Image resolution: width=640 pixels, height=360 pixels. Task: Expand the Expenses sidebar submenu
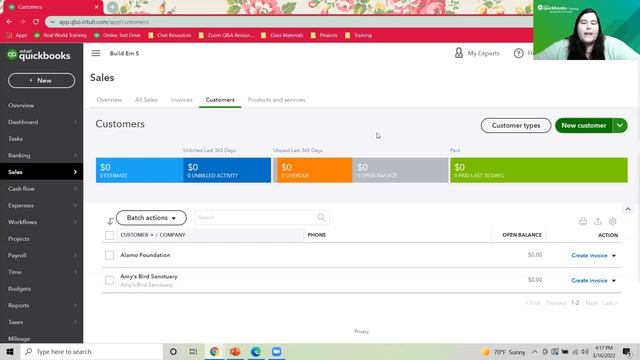(x=76, y=205)
